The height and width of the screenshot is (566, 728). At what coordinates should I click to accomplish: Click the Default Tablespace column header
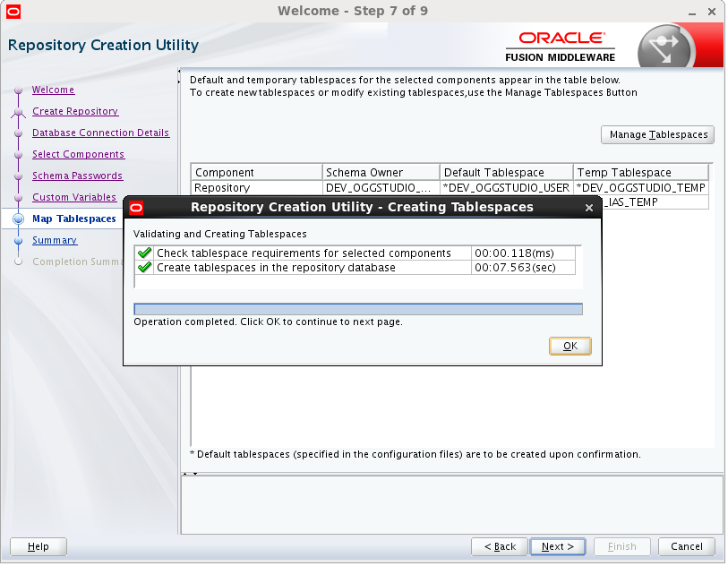point(507,172)
